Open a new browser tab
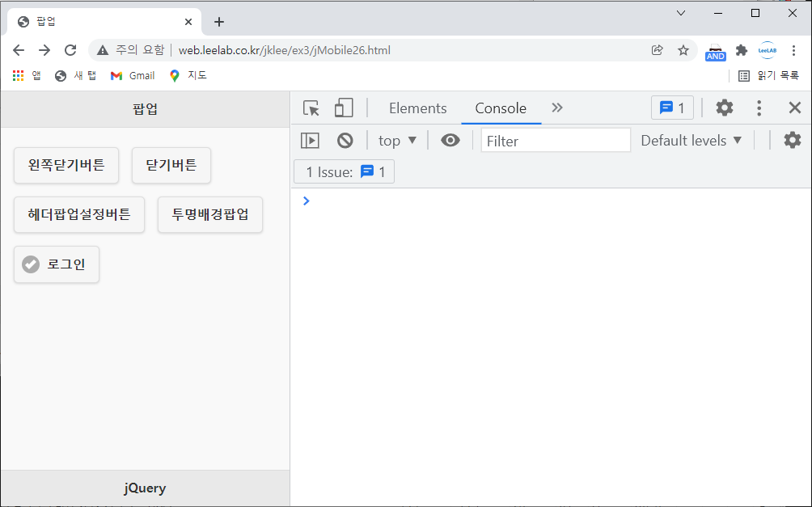812x507 pixels. [x=219, y=22]
